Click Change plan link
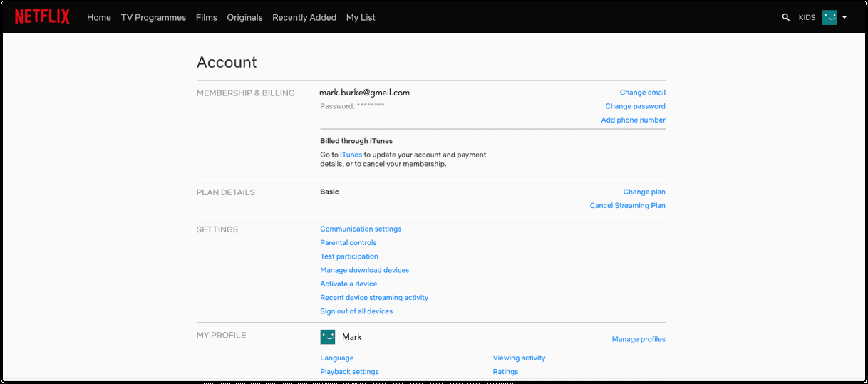This screenshot has height=384, width=868. click(x=644, y=192)
